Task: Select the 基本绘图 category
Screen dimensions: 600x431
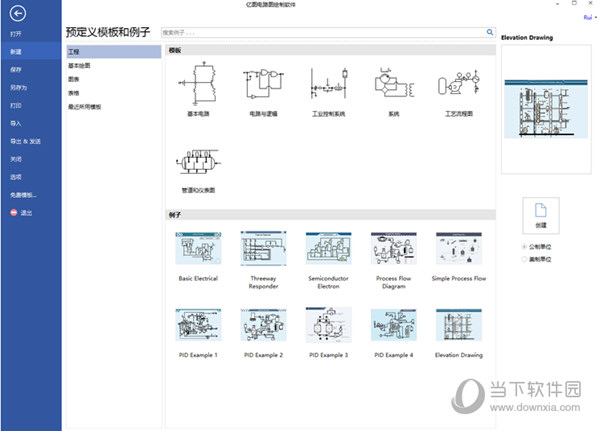Action: click(x=78, y=63)
